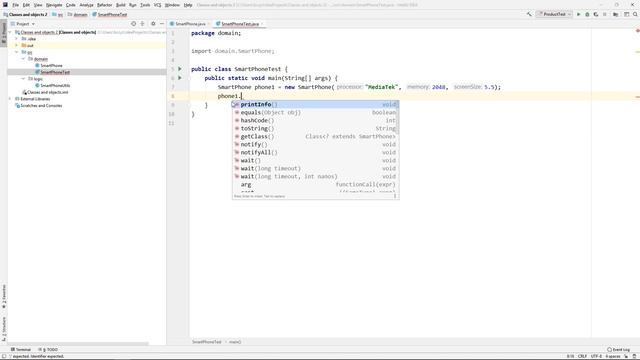Viewport: 640px width, 360px height.
Task: Toggle the Project side tool window tab
Action: 4,33
